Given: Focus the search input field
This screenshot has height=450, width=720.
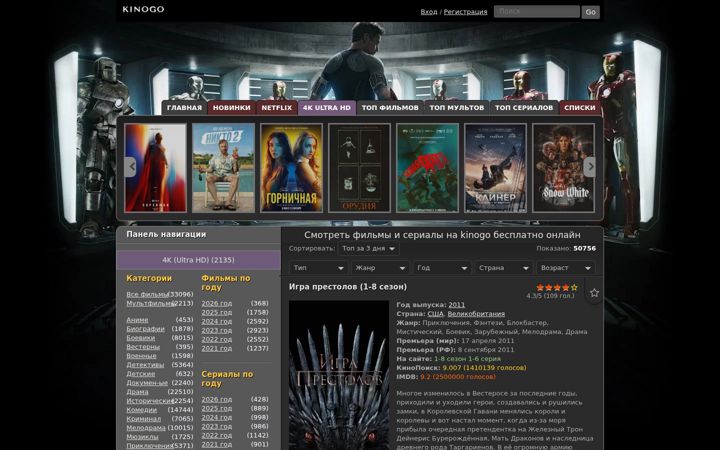Looking at the screenshot, I should tap(536, 11).
